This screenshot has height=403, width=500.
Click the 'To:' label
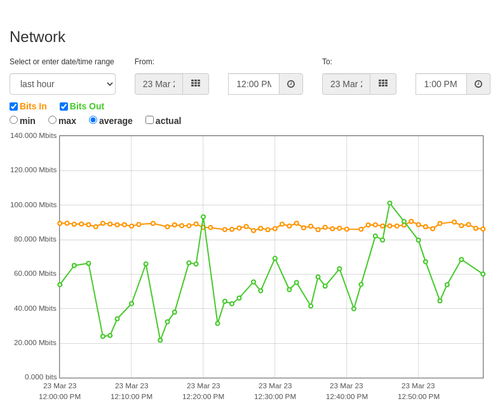[327, 62]
